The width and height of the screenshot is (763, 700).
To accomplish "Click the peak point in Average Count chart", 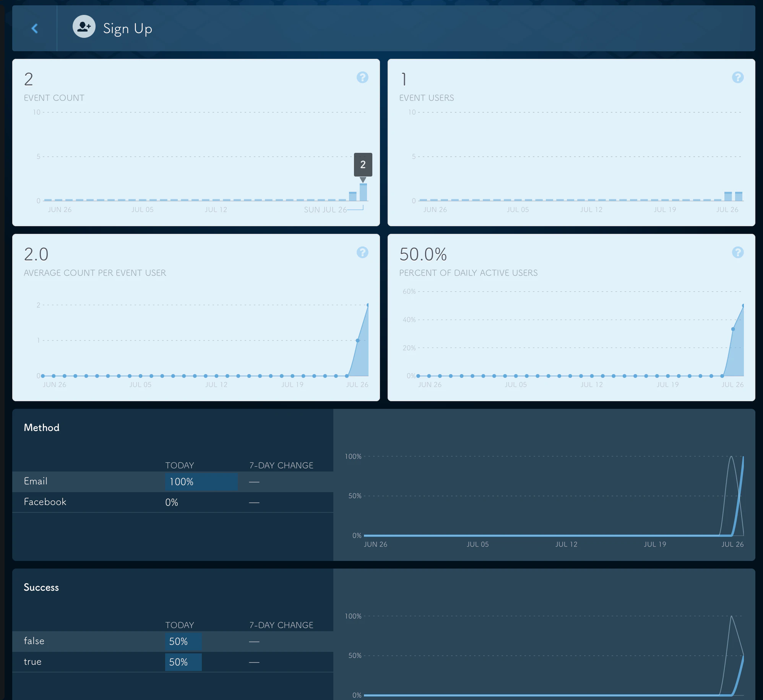I will click(368, 305).
